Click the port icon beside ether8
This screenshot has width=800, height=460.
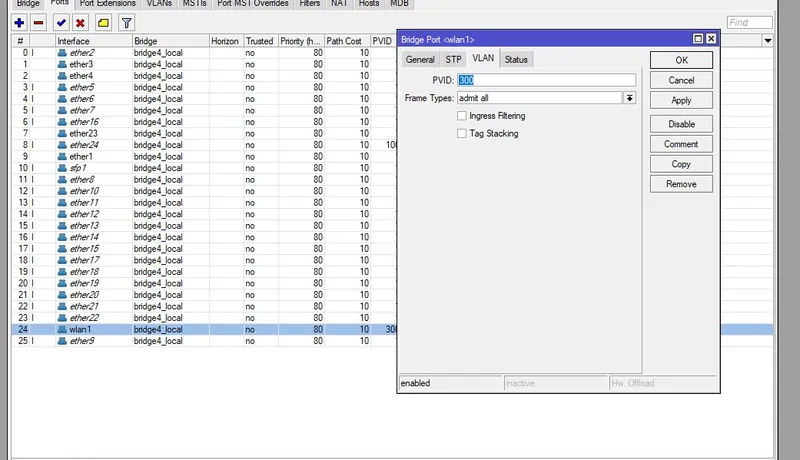click(x=62, y=180)
